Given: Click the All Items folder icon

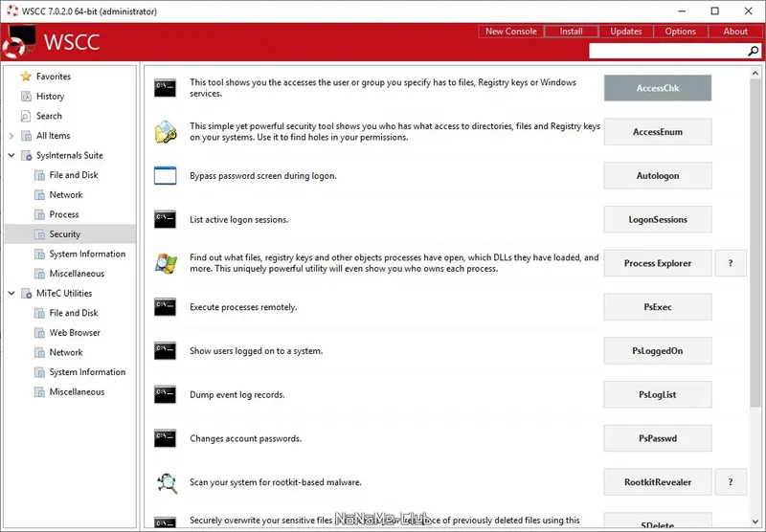Looking at the screenshot, I should (x=27, y=136).
